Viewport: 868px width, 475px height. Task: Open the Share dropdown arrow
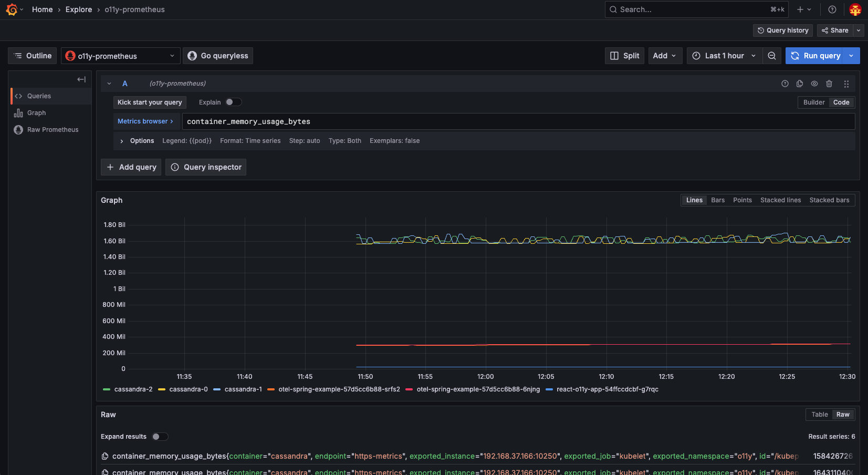(x=859, y=30)
